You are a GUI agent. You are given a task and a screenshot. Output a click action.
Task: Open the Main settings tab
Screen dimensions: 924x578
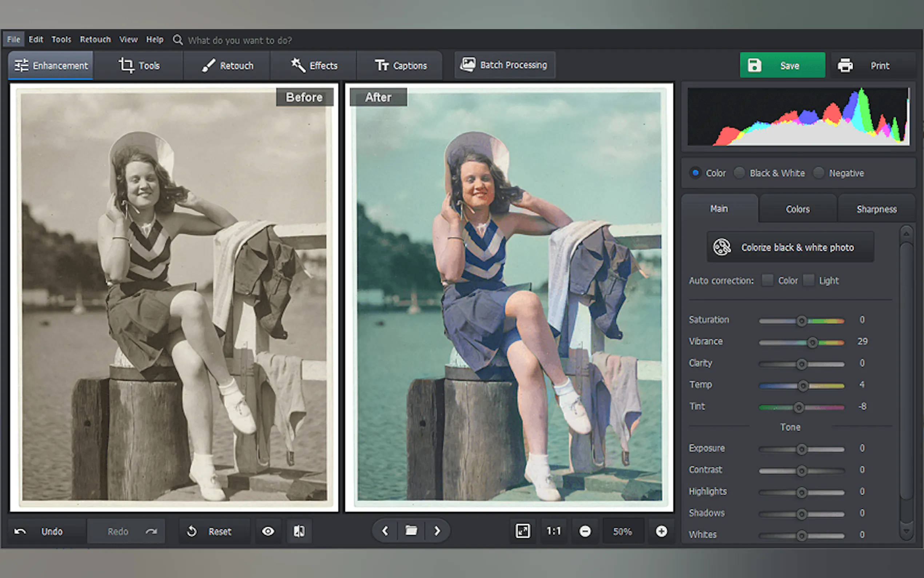[719, 209]
